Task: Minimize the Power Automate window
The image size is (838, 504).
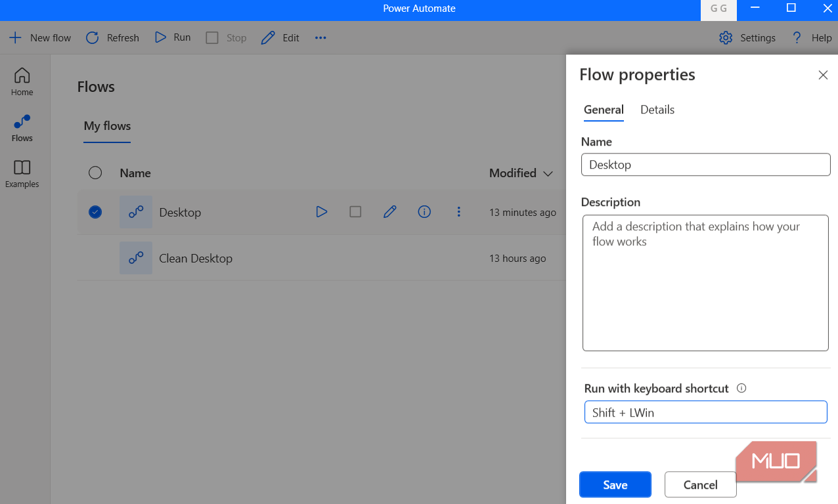Action: [755, 9]
